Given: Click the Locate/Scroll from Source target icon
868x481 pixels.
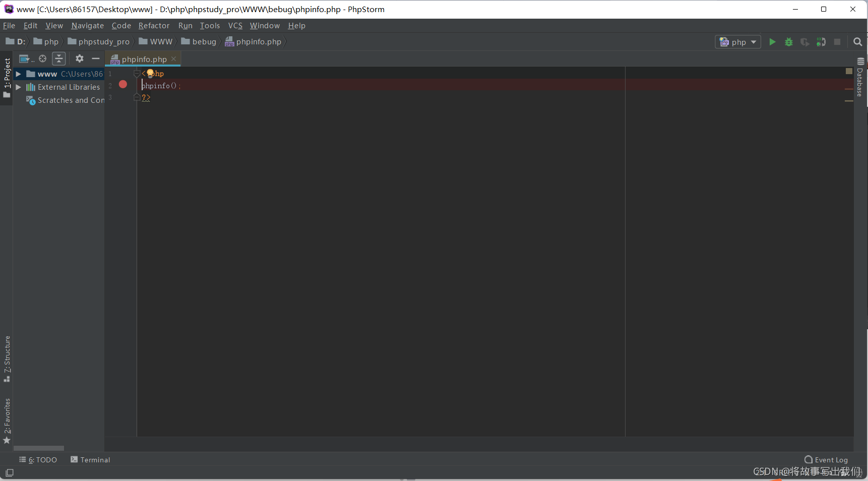Looking at the screenshot, I should click(x=43, y=58).
